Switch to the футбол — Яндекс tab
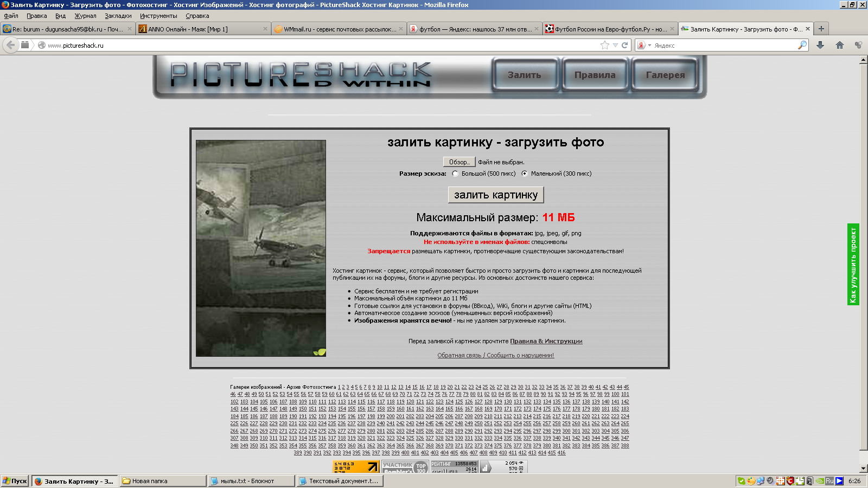 click(x=475, y=29)
